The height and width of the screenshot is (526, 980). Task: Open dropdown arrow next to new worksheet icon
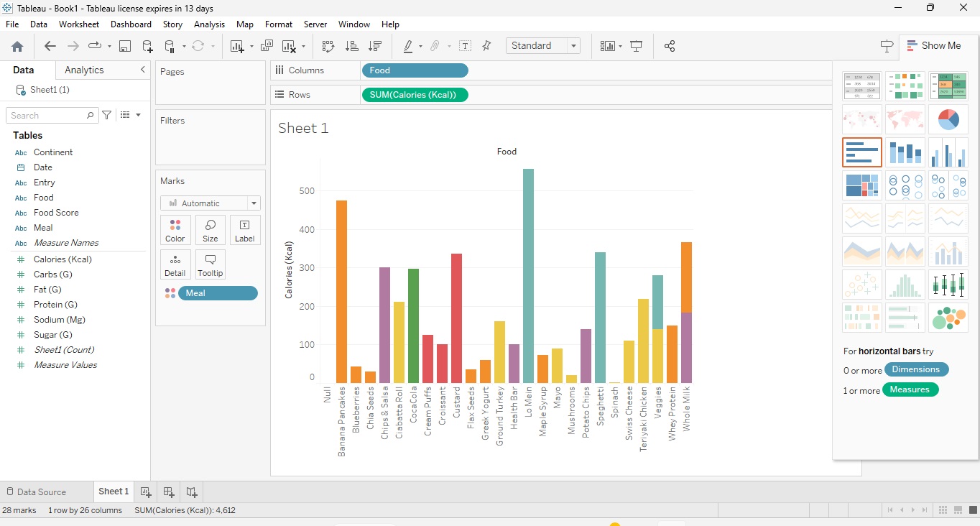[251, 47]
